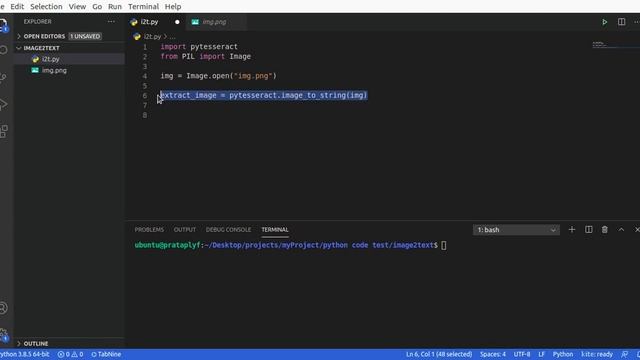Split the editor to the right

pos(621,22)
